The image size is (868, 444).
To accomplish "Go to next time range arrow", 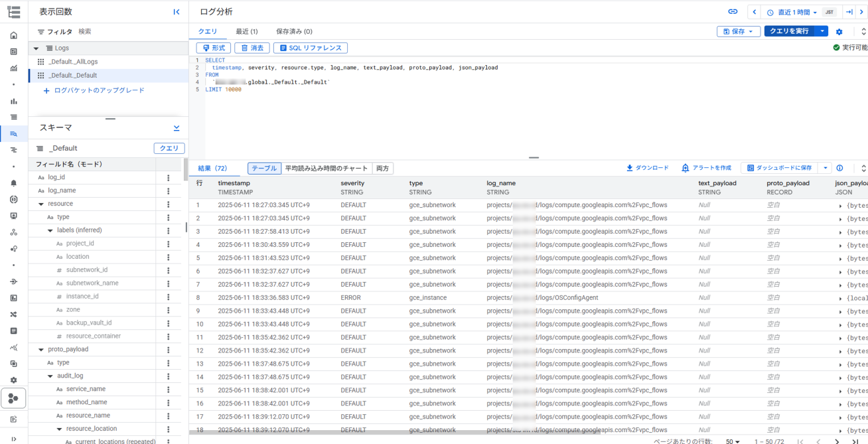I will 861,12.
